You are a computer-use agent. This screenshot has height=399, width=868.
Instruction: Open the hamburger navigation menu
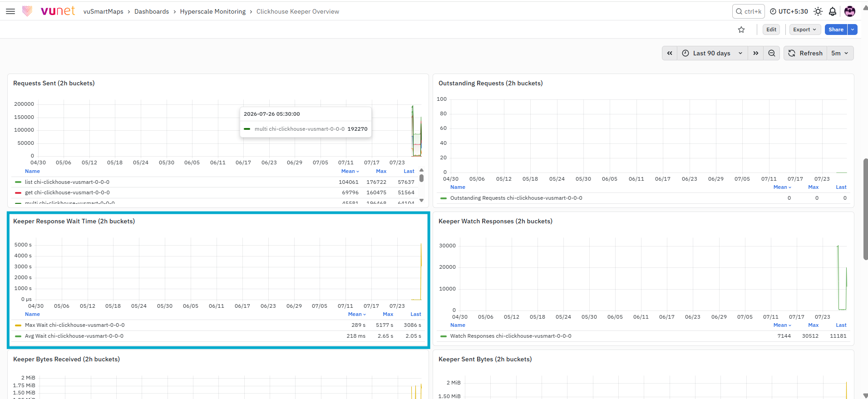(10, 11)
